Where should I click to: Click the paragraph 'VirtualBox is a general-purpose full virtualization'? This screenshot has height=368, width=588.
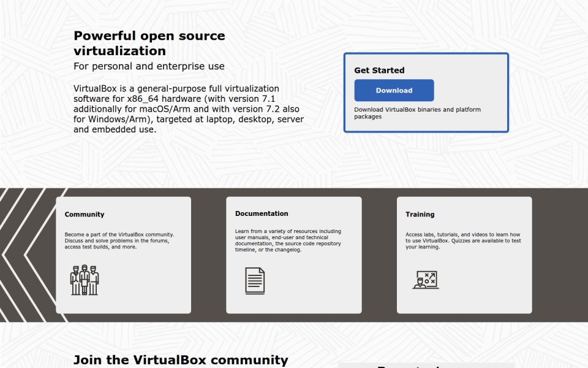tap(189, 109)
